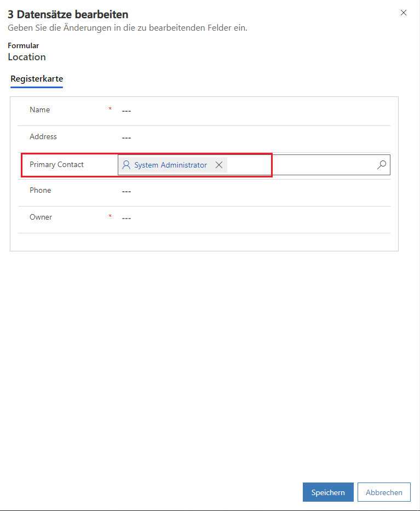Click the Address field label
This screenshot has width=420, height=511.
click(x=43, y=136)
